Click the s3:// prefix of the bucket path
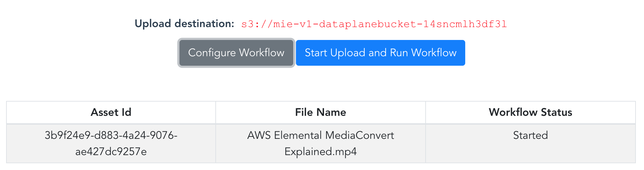644x170 pixels. point(257,24)
